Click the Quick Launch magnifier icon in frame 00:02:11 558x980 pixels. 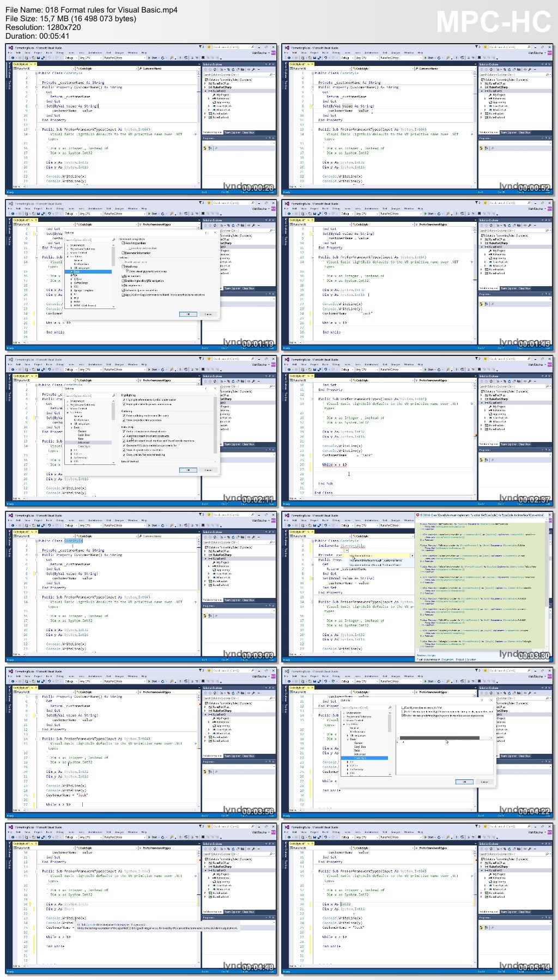(253, 358)
